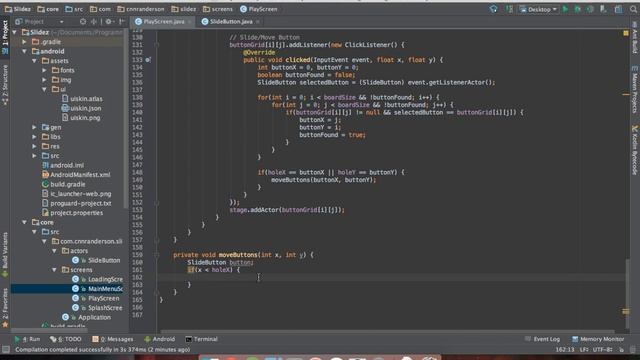Open Project panel settings gear
This screenshot has height=360, width=640.
pyautogui.click(x=109, y=21)
